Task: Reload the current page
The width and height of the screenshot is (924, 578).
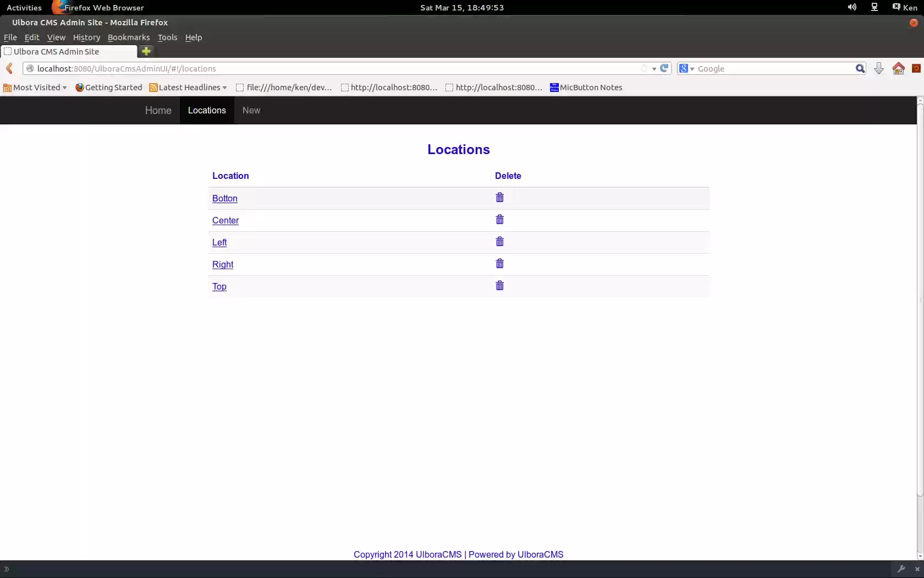Action: click(x=664, y=68)
